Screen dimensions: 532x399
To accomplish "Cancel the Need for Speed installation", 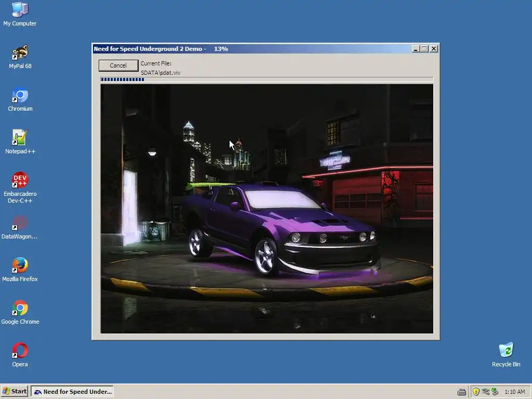I will (x=118, y=65).
